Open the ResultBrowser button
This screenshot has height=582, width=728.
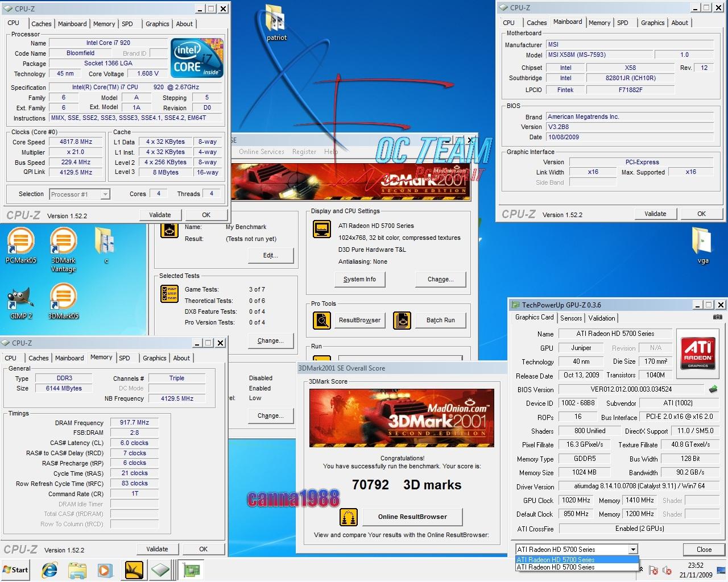pyautogui.click(x=359, y=320)
